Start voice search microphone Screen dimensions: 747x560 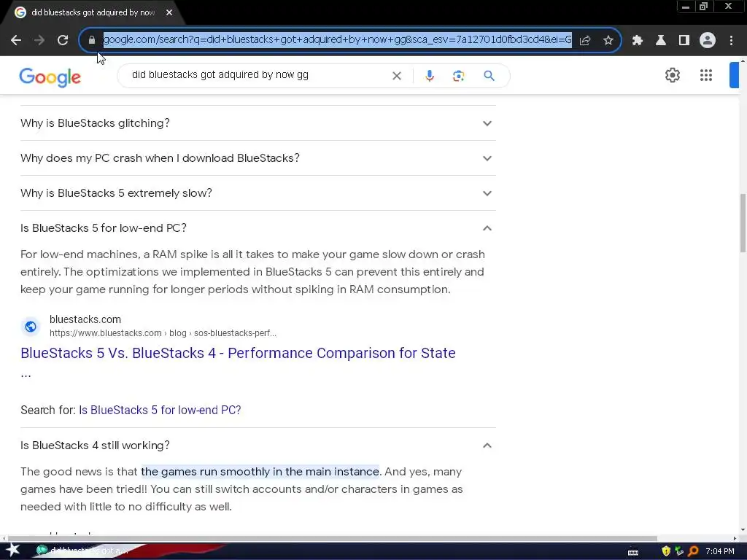430,76
